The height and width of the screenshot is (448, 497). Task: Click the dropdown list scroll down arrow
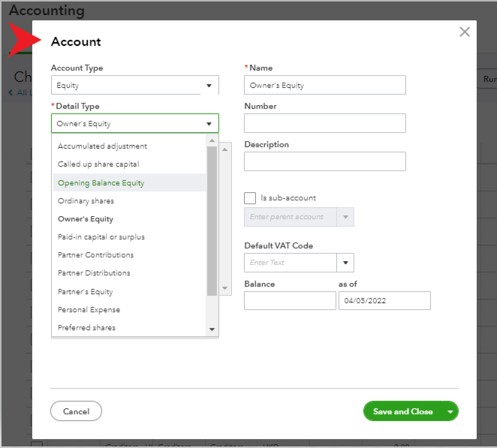tap(212, 329)
